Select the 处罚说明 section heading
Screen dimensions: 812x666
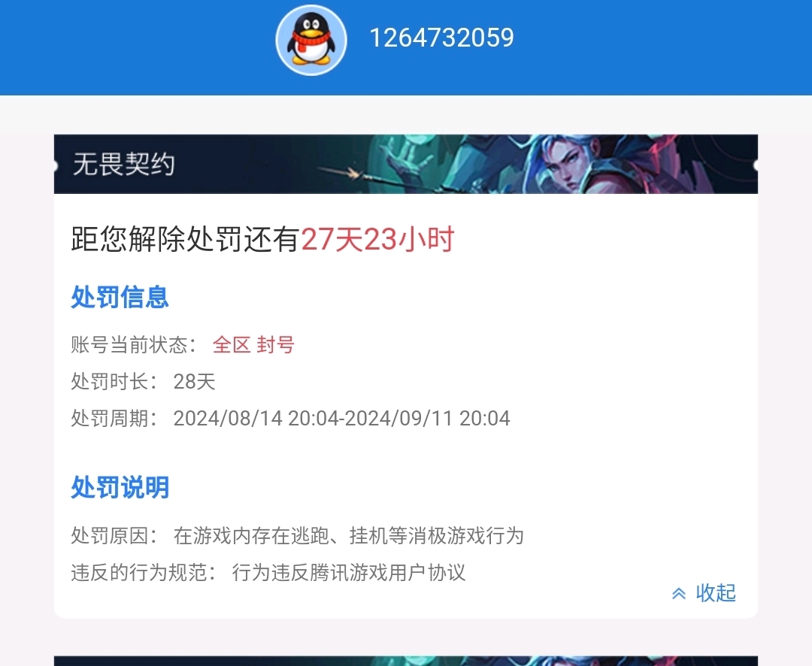(120, 487)
